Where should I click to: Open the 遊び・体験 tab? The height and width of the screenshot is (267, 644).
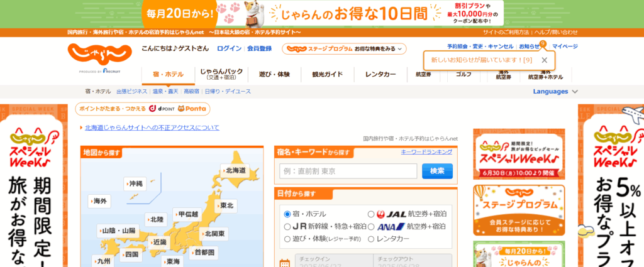[x=274, y=75]
